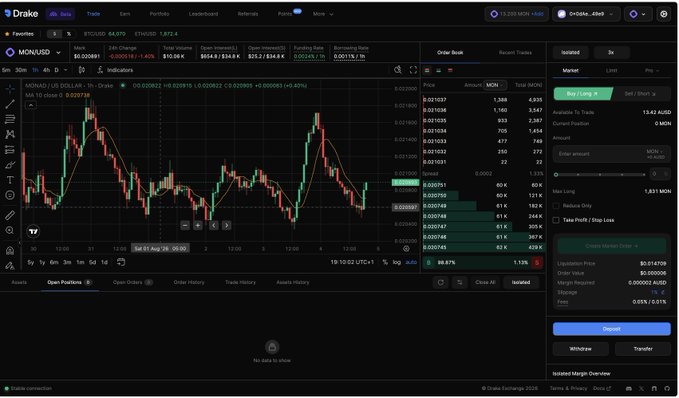Screen dimensions: 679x398
Task: Open the wallet address dropdown
Action: click(x=586, y=14)
